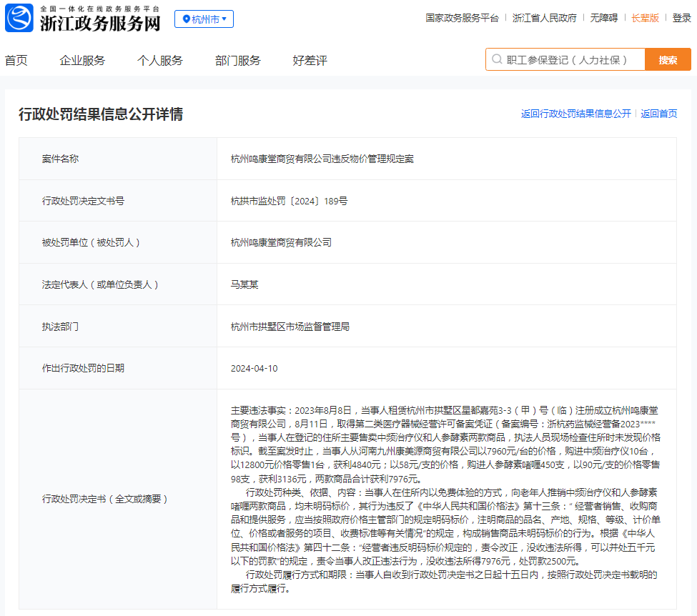Select the date value 2024-04-10
Image resolution: width=697 pixels, height=616 pixels.
(x=254, y=369)
